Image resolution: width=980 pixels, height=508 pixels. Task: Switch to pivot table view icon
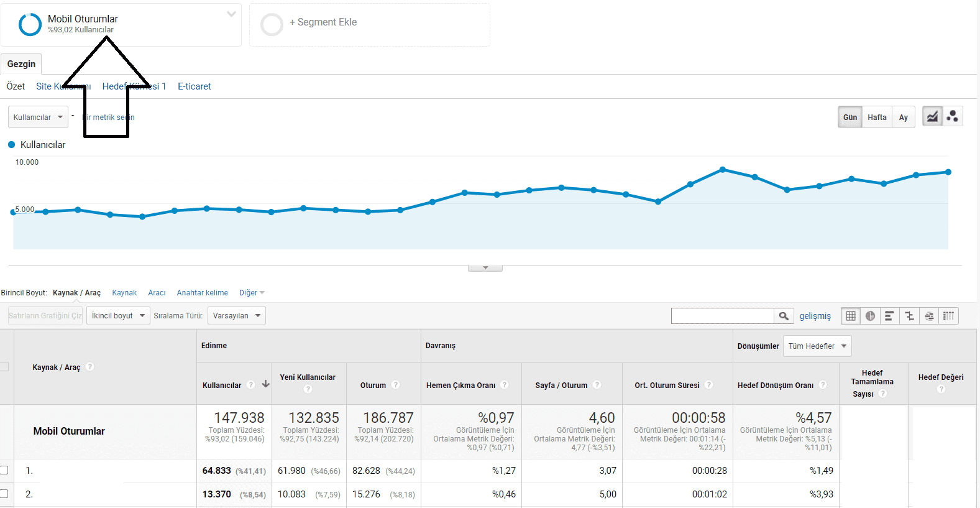(948, 316)
